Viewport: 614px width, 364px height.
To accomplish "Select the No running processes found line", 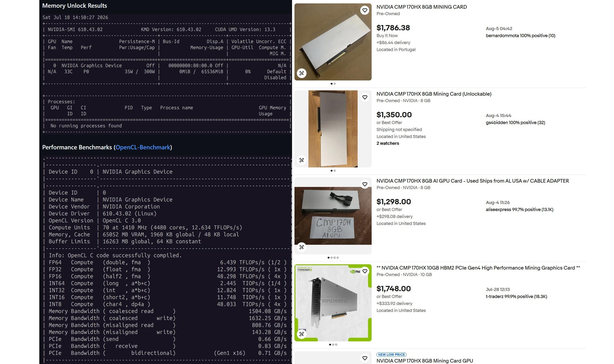I will point(86,126).
